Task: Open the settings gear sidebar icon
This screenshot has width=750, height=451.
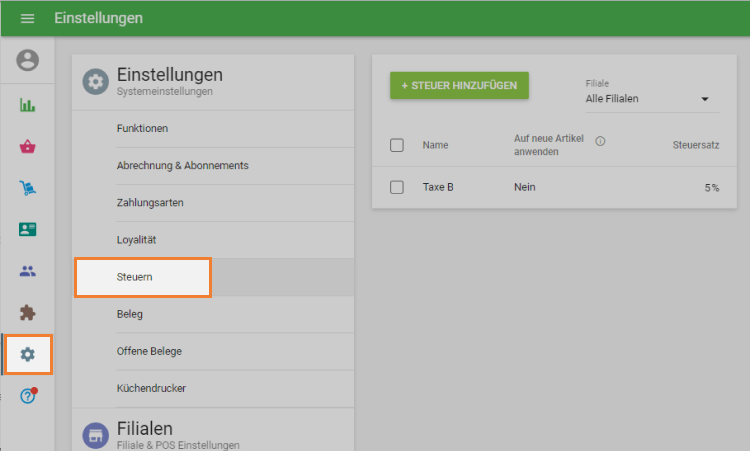Action: point(28,354)
